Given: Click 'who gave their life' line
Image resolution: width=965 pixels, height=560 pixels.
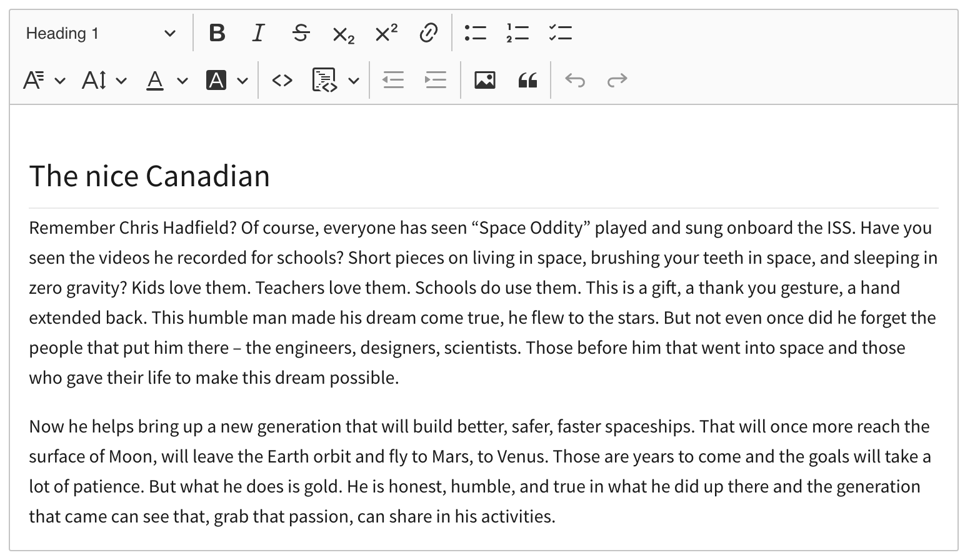Looking at the screenshot, I should click(214, 377).
